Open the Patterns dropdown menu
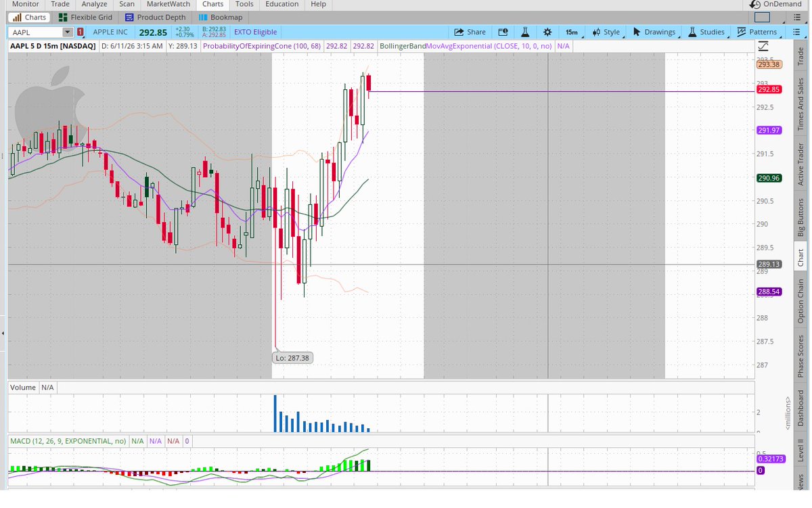This screenshot has height=508, width=812. click(x=757, y=32)
